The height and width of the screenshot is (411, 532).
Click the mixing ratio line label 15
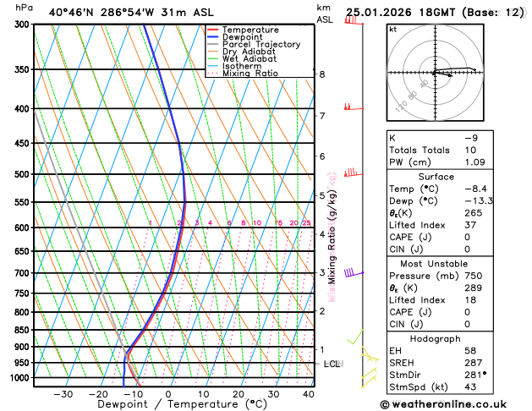click(x=278, y=222)
